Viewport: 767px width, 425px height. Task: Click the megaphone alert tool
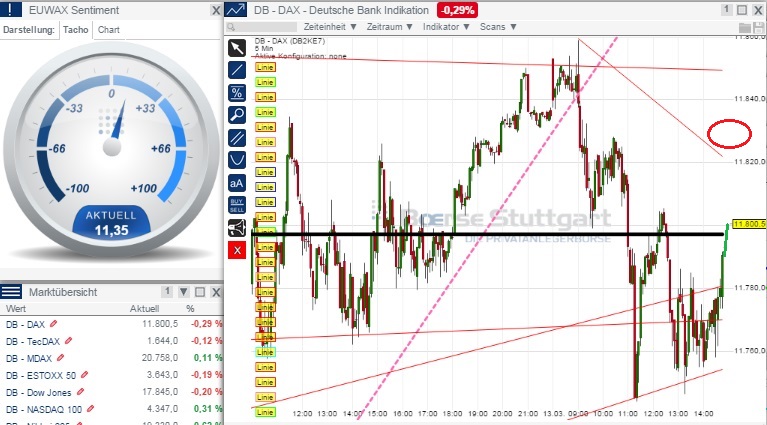point(237,228)
